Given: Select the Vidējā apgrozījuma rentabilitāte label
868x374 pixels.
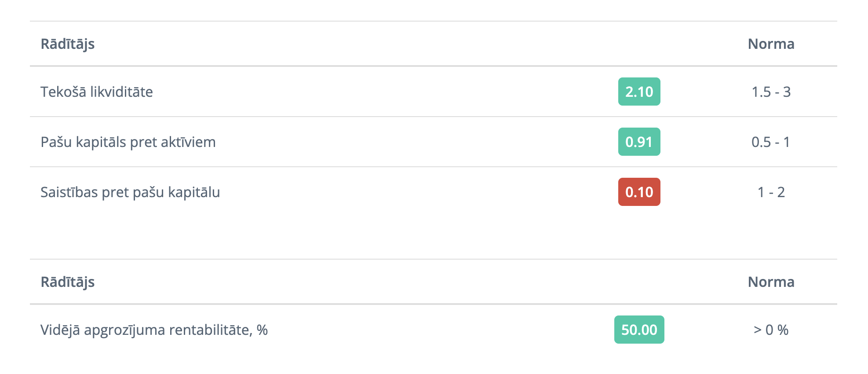Looking at the screenshot, I should [154, 330].
